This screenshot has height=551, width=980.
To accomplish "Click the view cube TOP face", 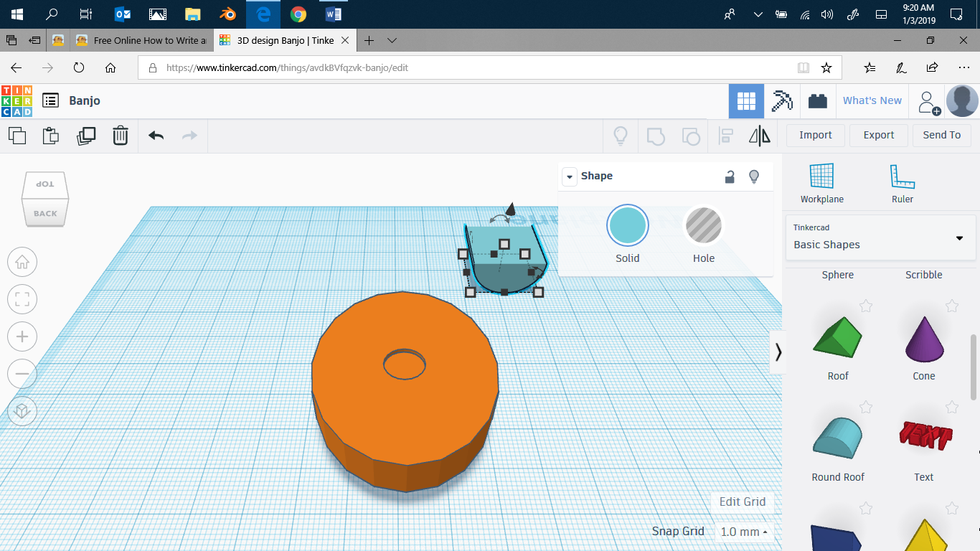I will [45, 185].
